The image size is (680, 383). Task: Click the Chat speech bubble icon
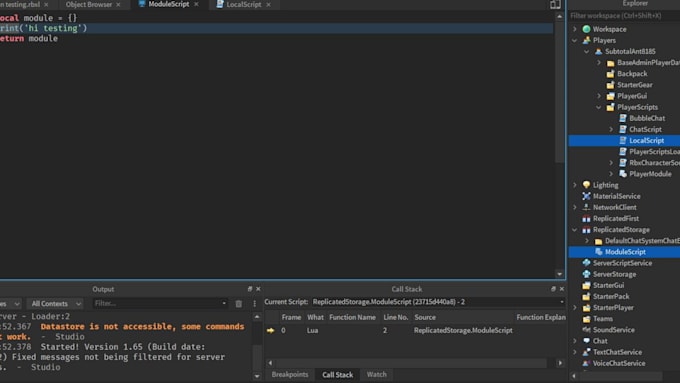point(586,341)
